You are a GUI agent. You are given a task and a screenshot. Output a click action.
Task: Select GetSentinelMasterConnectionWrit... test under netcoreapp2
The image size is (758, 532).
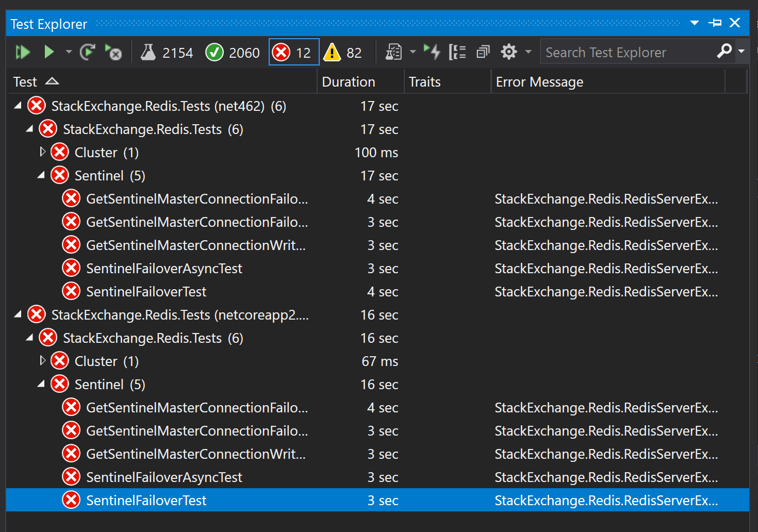377,454
